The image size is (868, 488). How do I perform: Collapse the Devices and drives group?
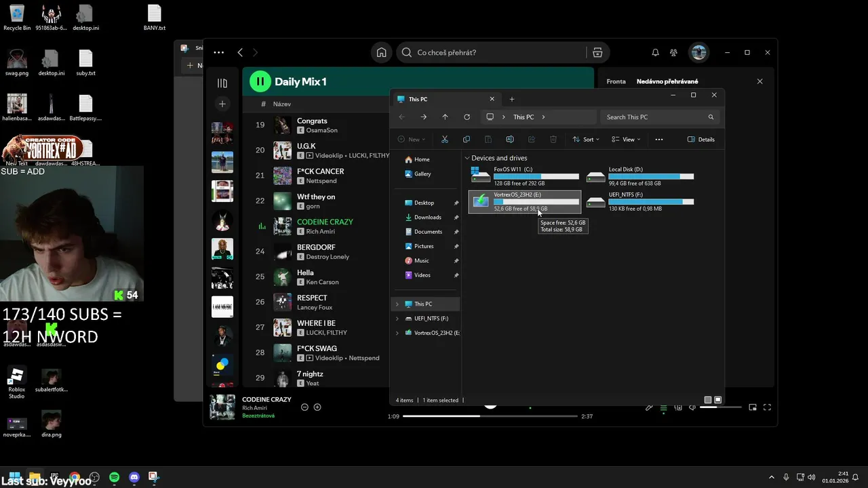[467, 158]
